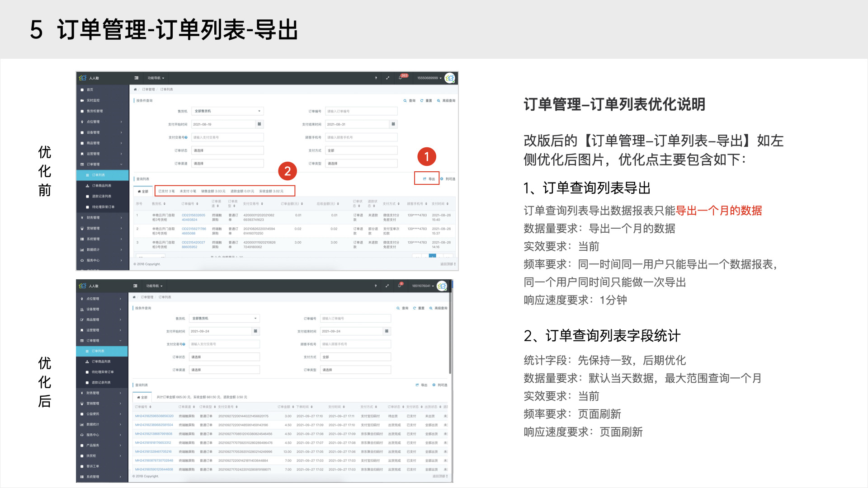Viewport: 868px width, 488px height.
Task: Open 首页 in the 优化前 sidebar
Action: pos(103,90)
